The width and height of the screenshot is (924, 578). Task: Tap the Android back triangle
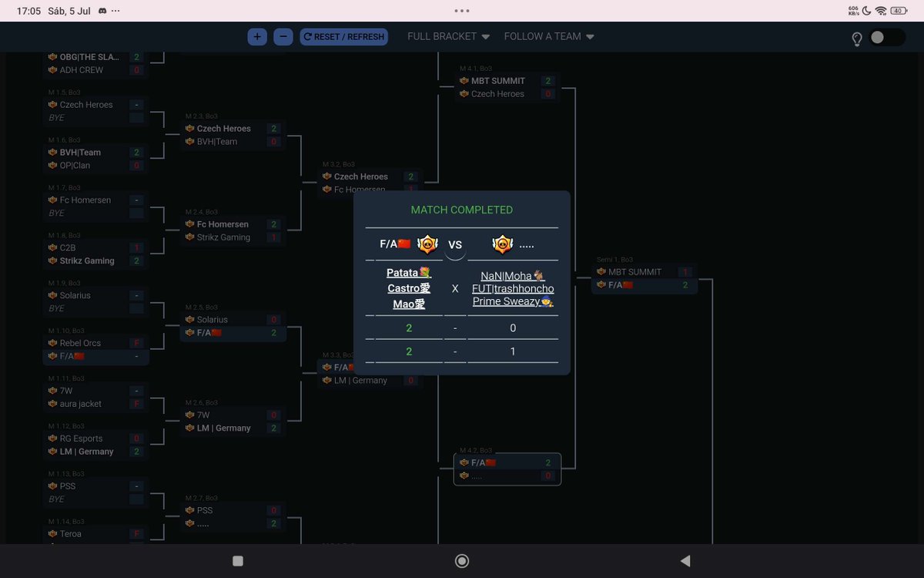(685, 561)
